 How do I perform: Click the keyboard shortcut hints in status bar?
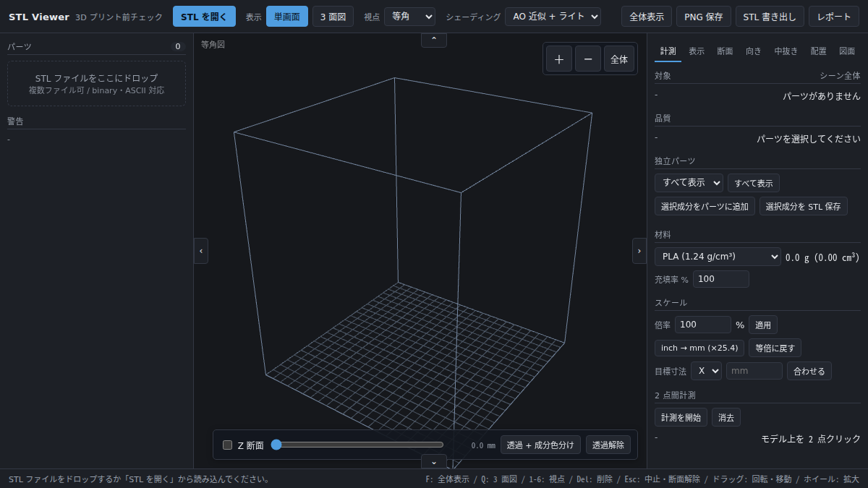642,479
